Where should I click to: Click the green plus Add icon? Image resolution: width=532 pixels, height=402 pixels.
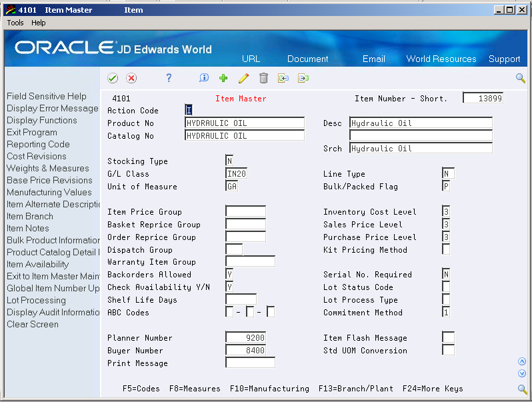pyautogui.click(x=223, y=78)
